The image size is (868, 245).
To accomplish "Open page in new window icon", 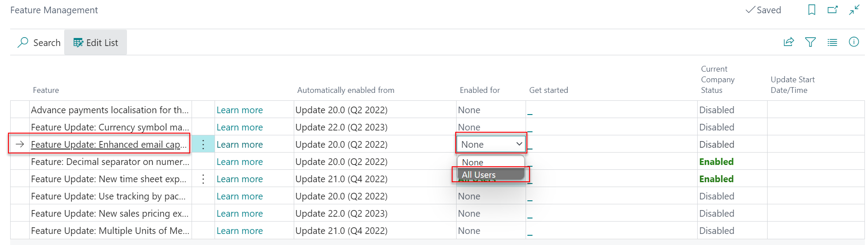I will (833, 10).
